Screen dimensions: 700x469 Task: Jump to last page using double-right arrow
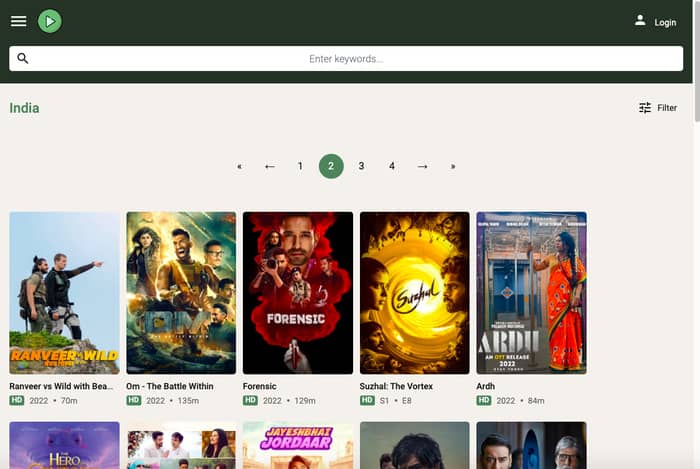tap(453, 166)
